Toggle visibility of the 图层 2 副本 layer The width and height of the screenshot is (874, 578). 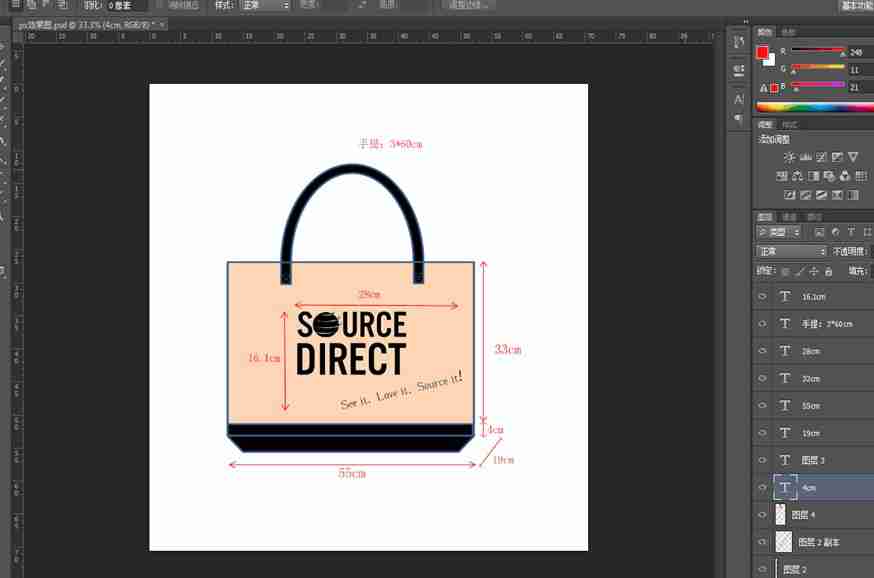coord(763,542)
